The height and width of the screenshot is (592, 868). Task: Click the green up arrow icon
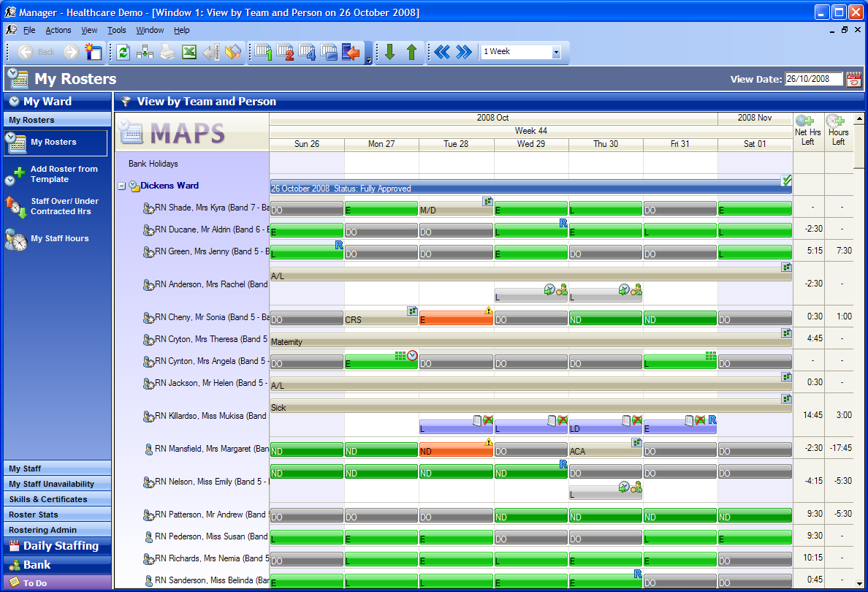(x=411, y=52)
